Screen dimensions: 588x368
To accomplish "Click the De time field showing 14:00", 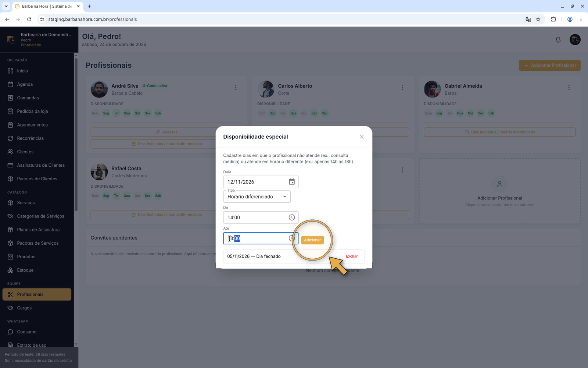I will coord(261,217).
